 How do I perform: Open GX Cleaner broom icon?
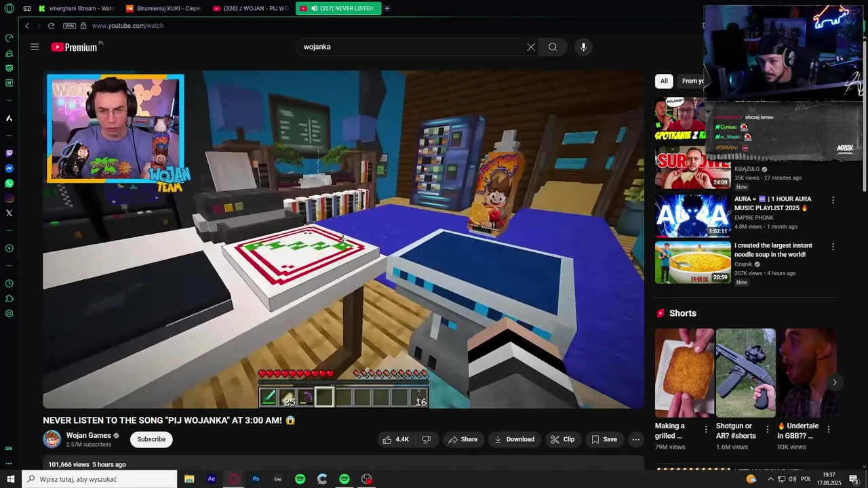tap(9, 53)
